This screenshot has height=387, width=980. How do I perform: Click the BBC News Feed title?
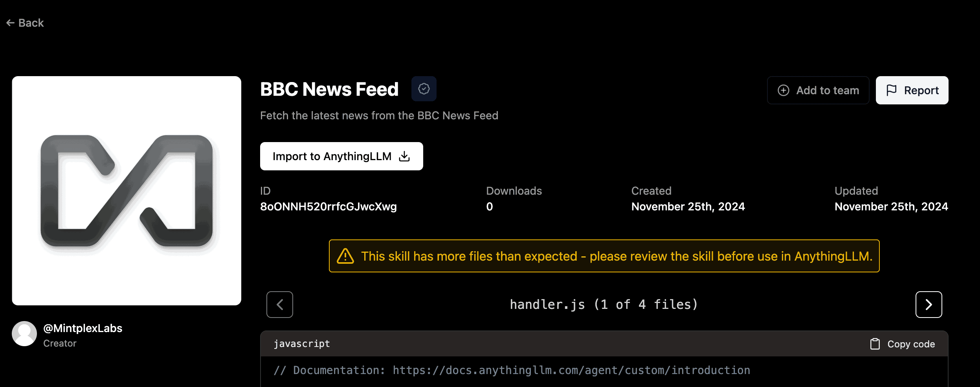tap(329, 89)
